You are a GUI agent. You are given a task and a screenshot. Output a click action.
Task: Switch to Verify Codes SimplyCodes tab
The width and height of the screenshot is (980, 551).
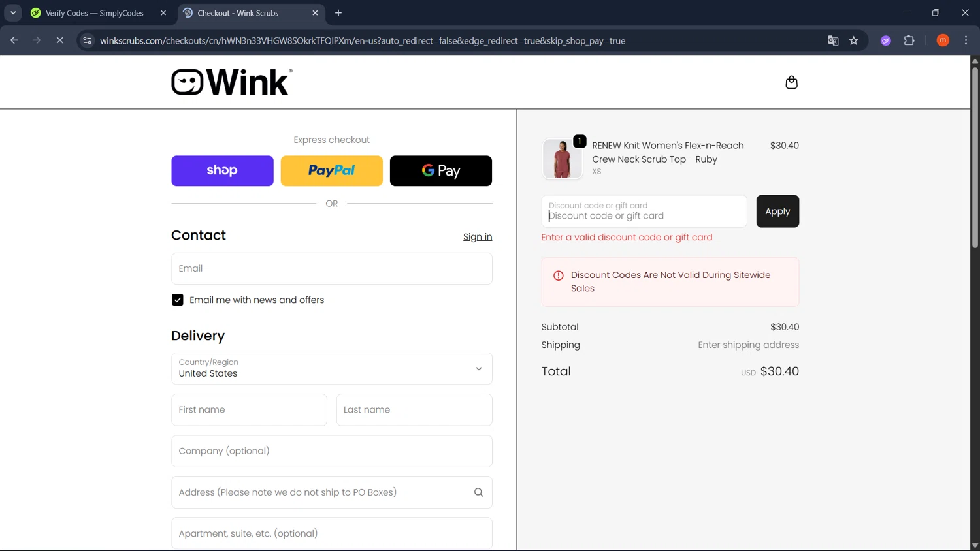(x=95, y=13)
